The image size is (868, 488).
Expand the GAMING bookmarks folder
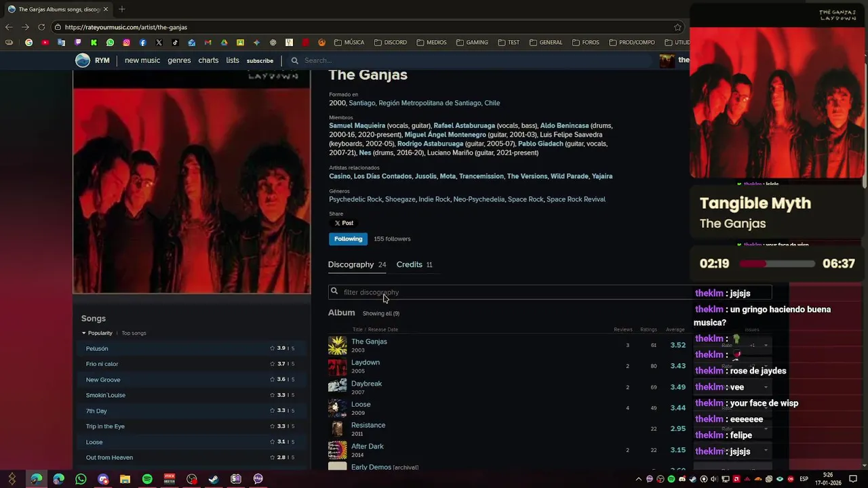(472, 42)
